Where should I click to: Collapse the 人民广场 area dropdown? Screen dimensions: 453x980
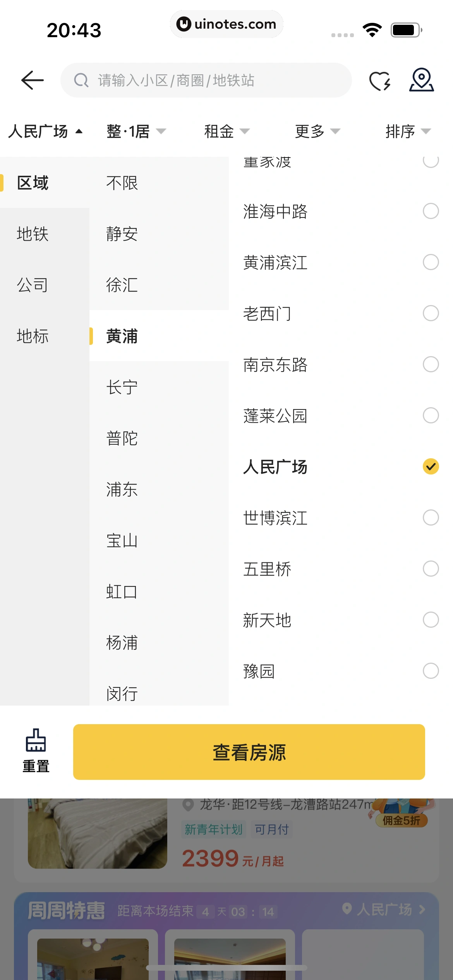coord(46,131)
